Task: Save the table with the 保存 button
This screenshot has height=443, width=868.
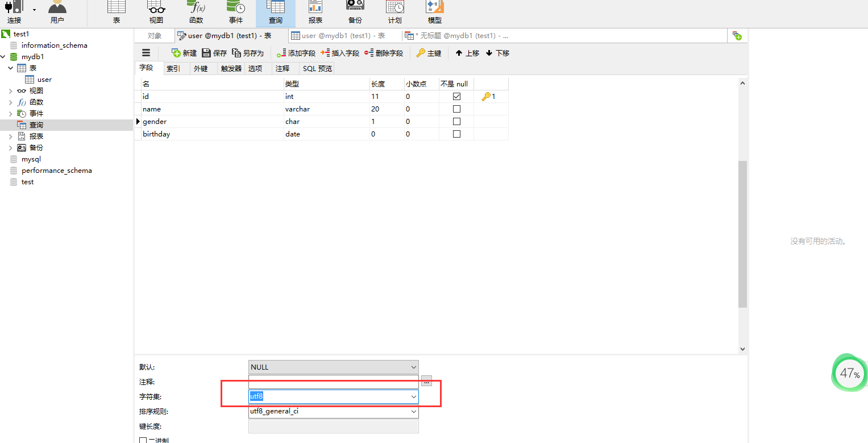Action: click(x=214, y=52)
